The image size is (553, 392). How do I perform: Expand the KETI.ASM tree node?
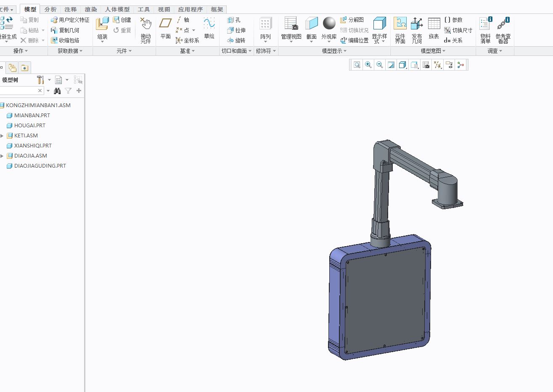click(x=3, y=135)
